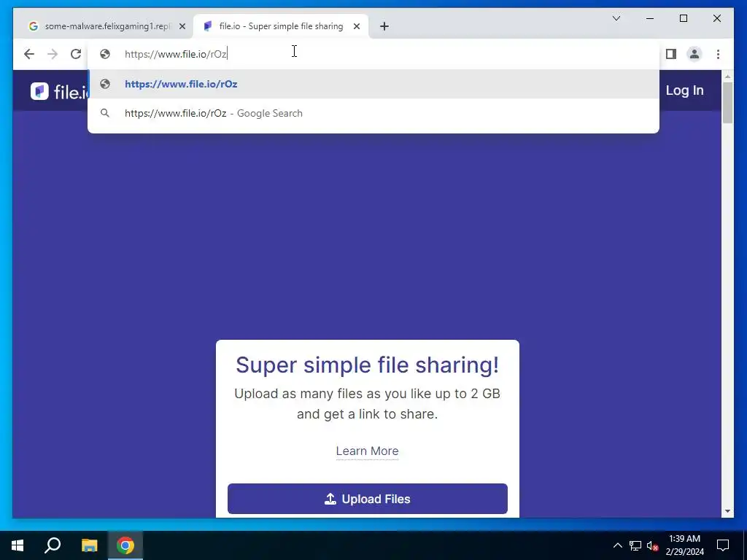Open the notification center icon
The height and width of the screenshot is (560, 747).
(723, 545)
